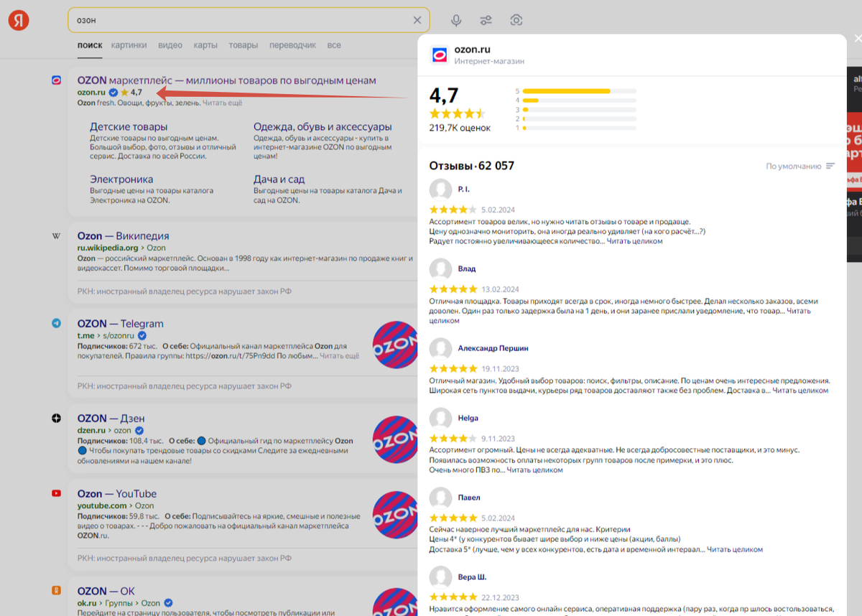Image resolution: width=862 pixels, height=616 pixels.
Task: Open the OZON — Дзен result title
Action: point(111,419)
